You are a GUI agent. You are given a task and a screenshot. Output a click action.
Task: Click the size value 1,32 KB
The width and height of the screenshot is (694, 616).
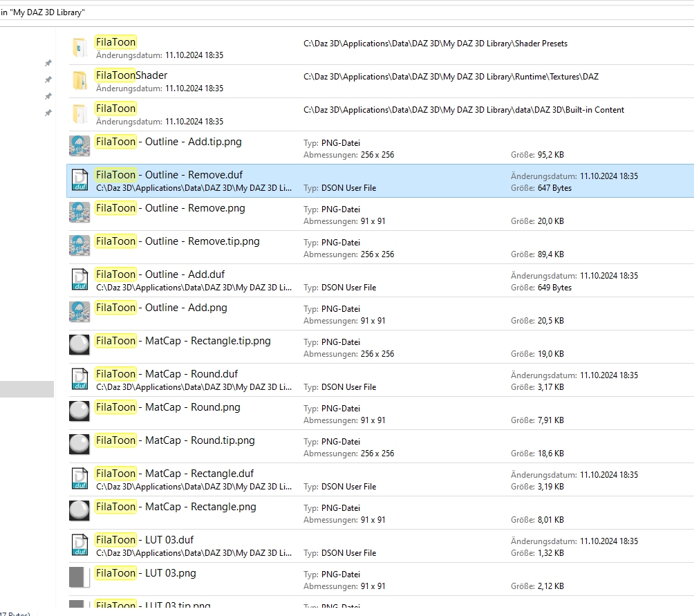551,553
